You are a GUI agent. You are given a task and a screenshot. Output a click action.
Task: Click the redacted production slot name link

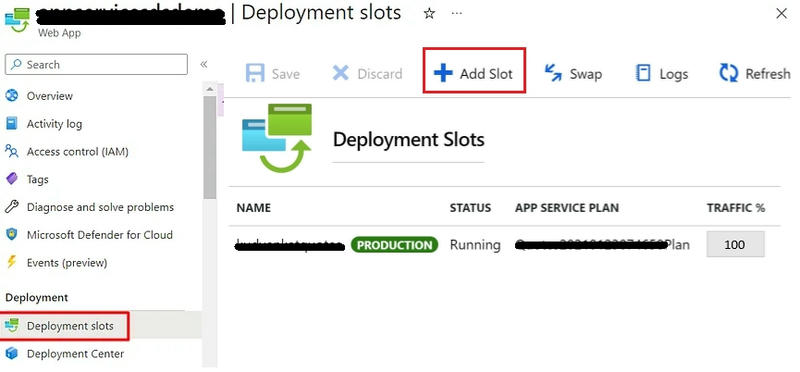[289, 245]
